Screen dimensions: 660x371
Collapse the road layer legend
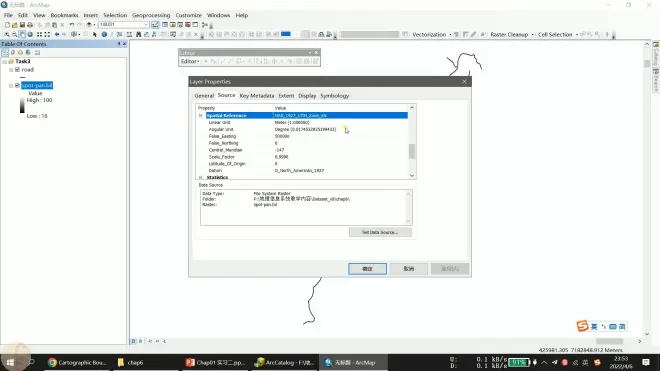[11, 70]
